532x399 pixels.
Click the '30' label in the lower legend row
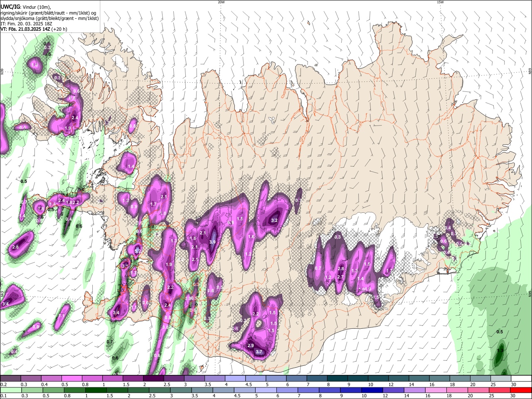(x=512, y=396)
